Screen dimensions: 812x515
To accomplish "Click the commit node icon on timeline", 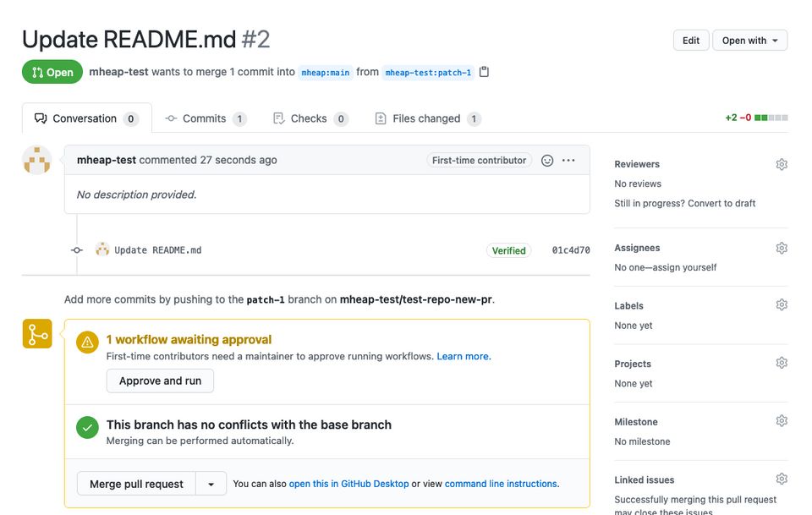I will pos(77,250).
